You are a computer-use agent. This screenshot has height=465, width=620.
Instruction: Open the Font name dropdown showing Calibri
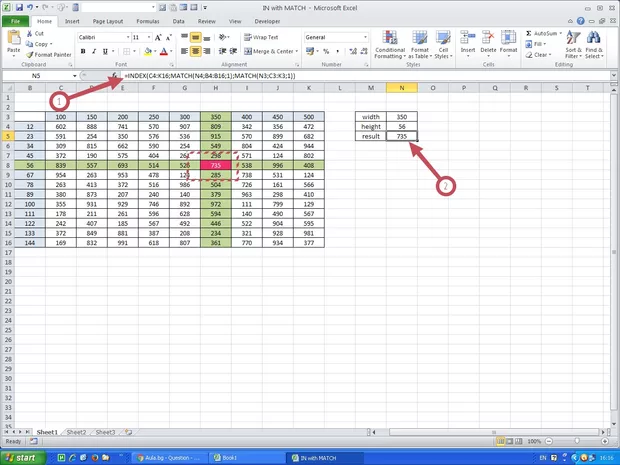(128, 38)
